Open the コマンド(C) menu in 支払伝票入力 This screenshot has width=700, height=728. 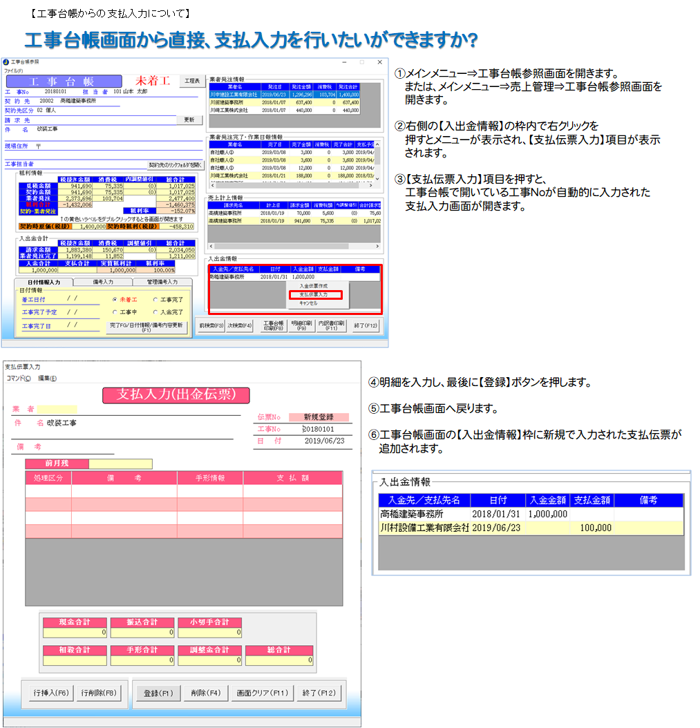pos(19,379)
